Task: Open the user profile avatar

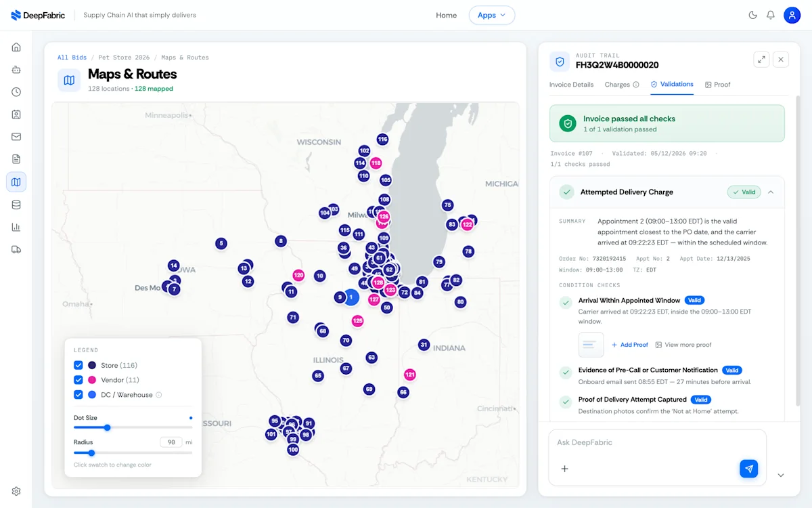Action: pyautogui.click(x=792, y=15)
